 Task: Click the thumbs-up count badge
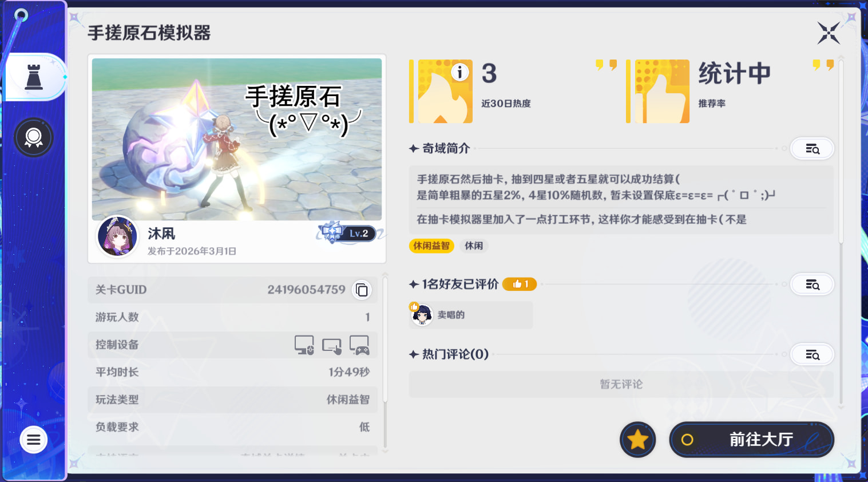520,284
